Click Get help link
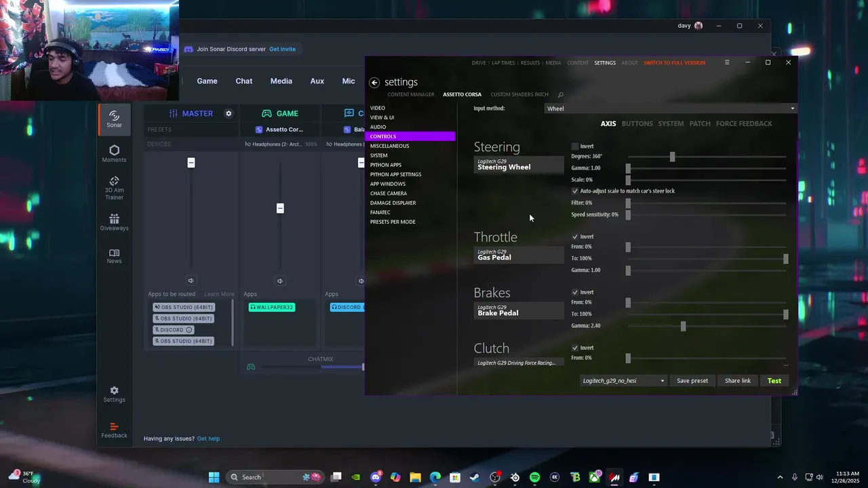Image resolution: width=868 pixels, height=488 pixels. click(x=208, y=439)
